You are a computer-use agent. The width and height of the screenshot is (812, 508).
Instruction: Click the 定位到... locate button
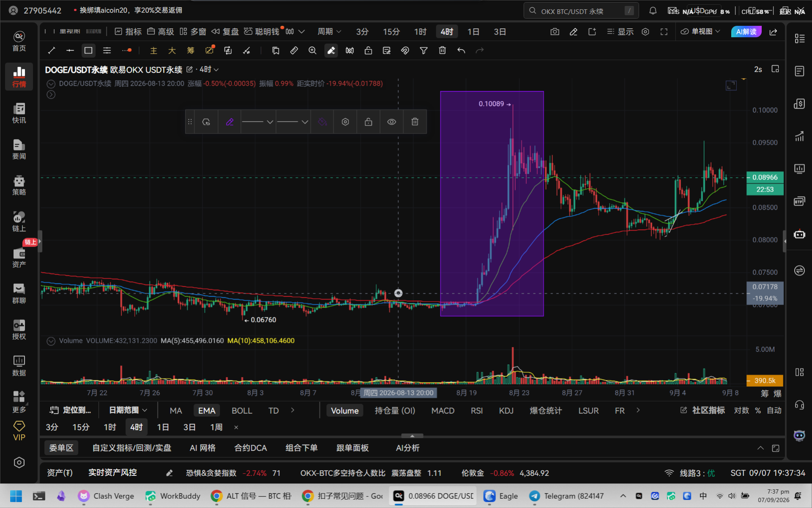[x=70, y=410]
